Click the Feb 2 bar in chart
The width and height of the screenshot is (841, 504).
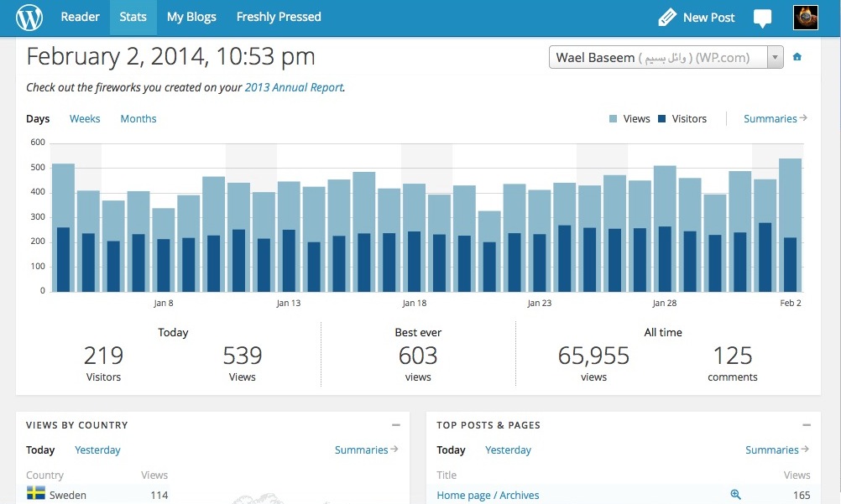point(790,226)
